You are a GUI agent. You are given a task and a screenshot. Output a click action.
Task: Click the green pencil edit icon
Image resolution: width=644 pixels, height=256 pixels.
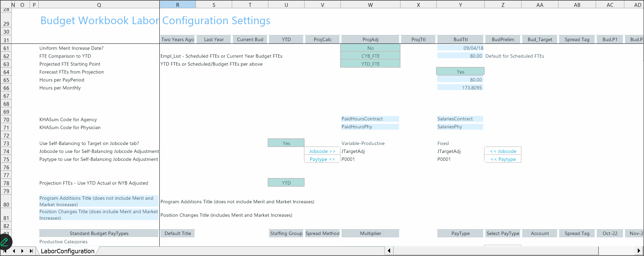(5, 242)
